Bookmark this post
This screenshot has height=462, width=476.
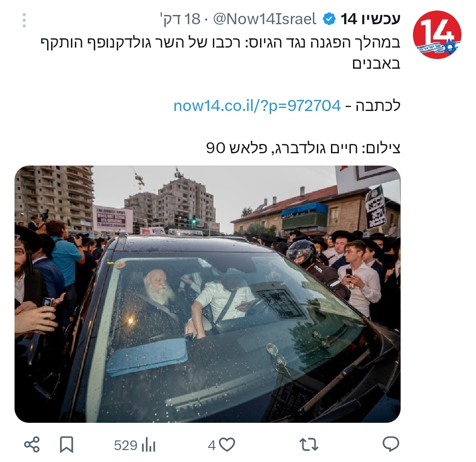click(x=66, y=445)
